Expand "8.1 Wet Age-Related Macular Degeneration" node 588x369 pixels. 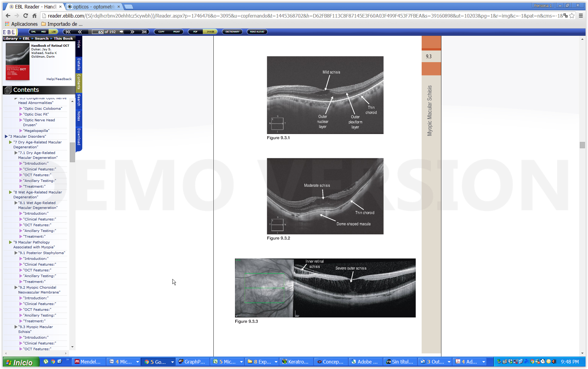pos(16,203)
